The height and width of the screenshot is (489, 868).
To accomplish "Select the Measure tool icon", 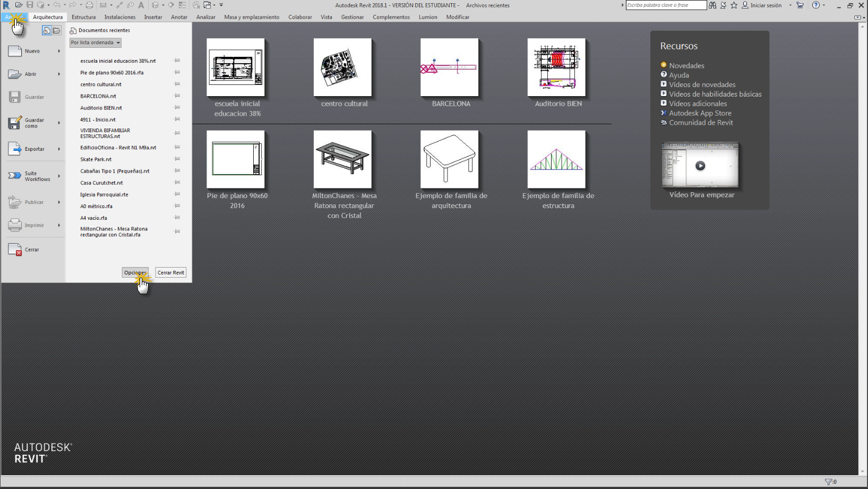I will [103, 5].
